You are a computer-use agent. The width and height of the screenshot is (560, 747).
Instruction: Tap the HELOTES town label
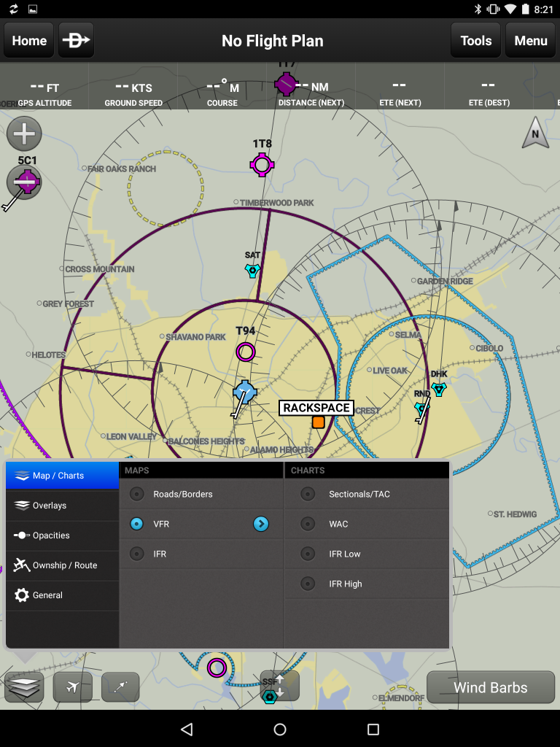(49, 355)
